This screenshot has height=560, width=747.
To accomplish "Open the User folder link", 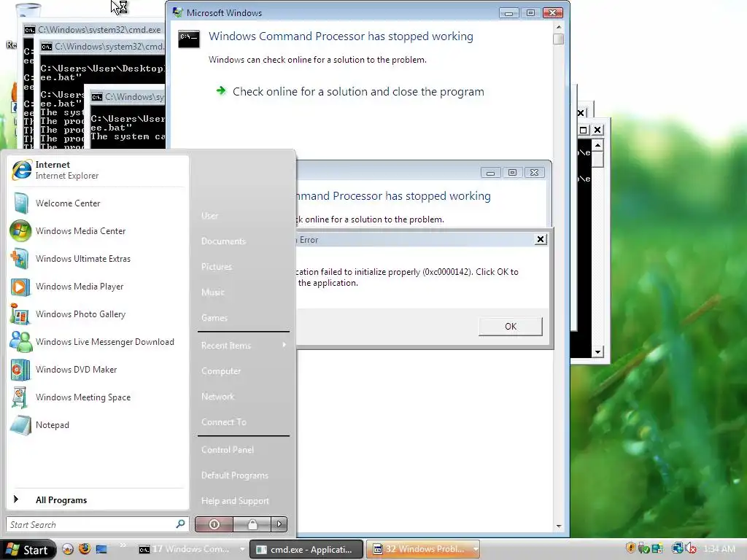I will [209, 216].
